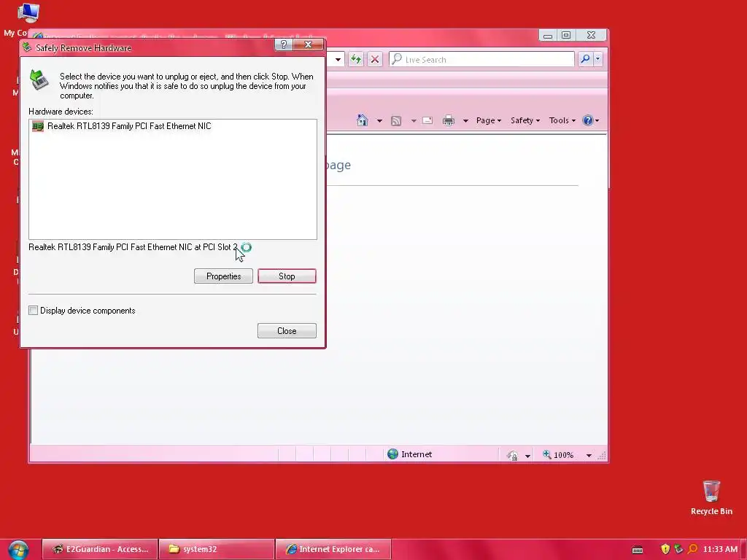Image resolution: width=747 pixels, height=560 pixels.
Task: Switch to E2Guardian taskbar window
Action: click(100, 549)
